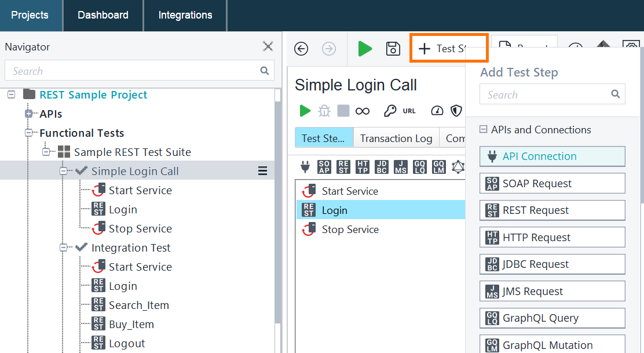Viewport: 644px width, 353px height.
Task: Click the save disk icon in the toolbar
Action: tap(393, 49)
